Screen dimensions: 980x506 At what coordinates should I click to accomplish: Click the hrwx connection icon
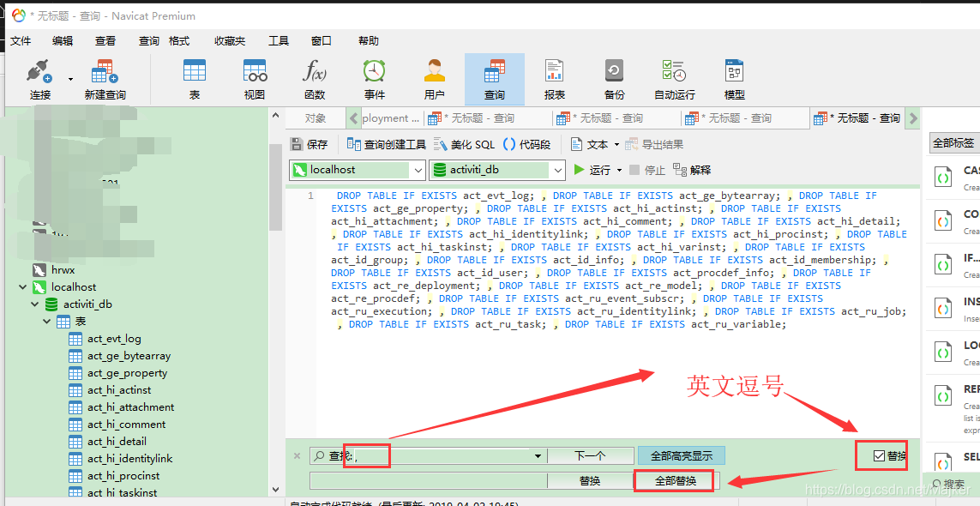coord(39,269)
